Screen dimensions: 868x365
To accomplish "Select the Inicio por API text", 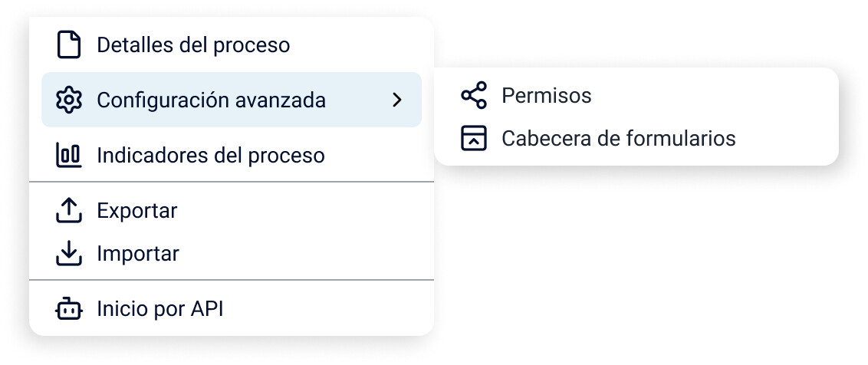I will (x=159, y=309).
